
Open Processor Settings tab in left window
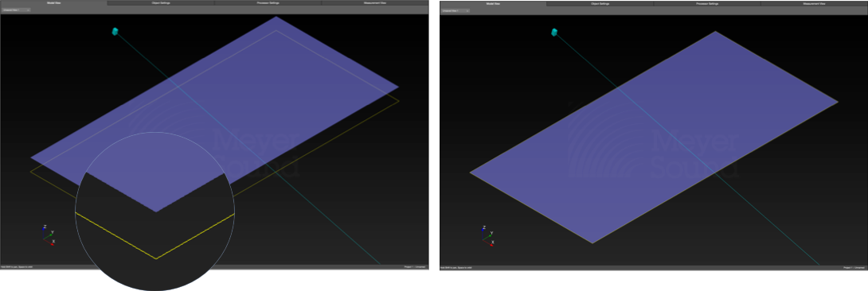tap(268, 2)
